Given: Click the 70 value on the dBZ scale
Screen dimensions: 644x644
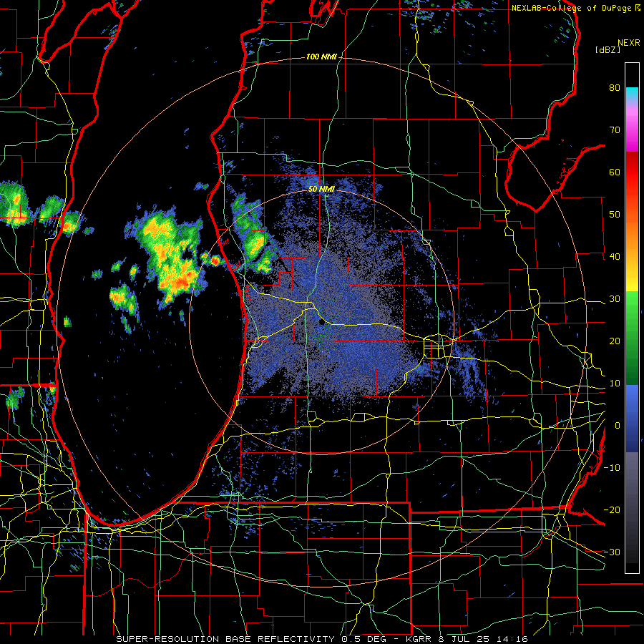Looking at the screenshot, I should [615, 130].
